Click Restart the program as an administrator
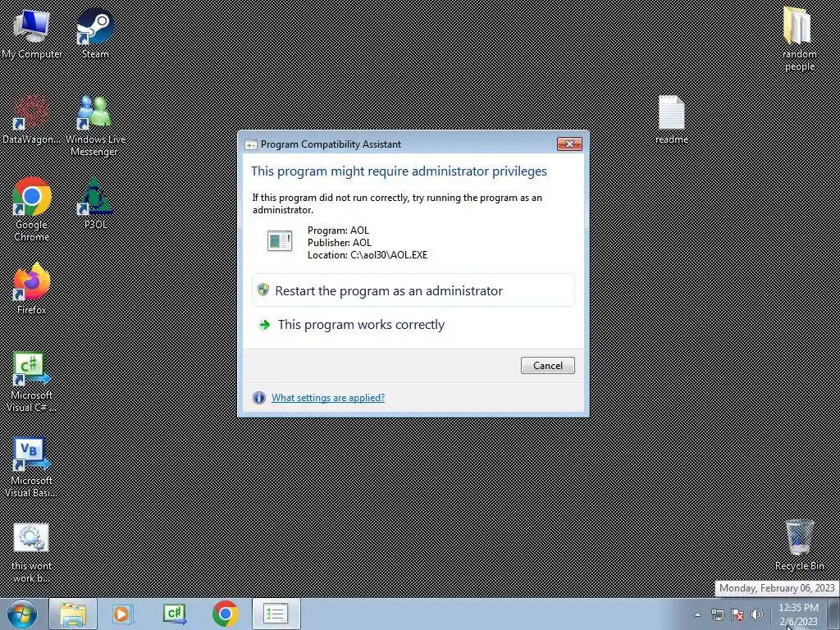 413,290
